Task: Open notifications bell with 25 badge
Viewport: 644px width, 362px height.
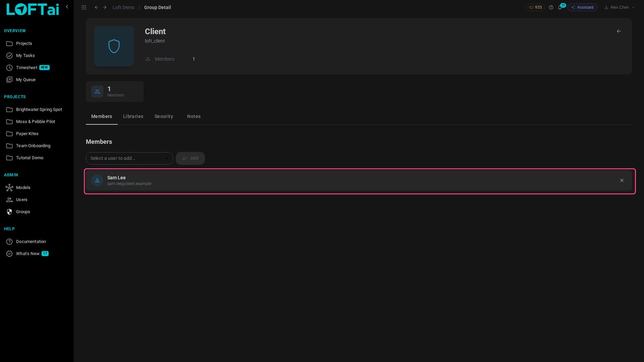Action: tap(560, 8)
